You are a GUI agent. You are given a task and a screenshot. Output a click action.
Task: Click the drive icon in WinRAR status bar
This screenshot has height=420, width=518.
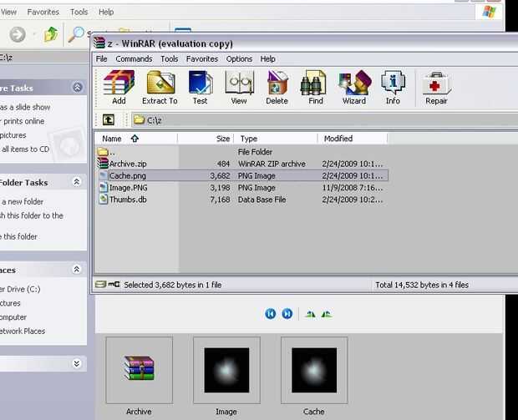100,284
